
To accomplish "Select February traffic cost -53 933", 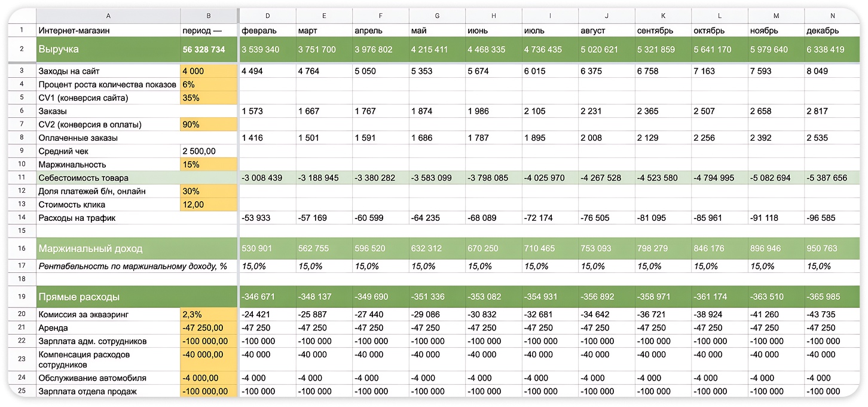I will click(267, 218).
